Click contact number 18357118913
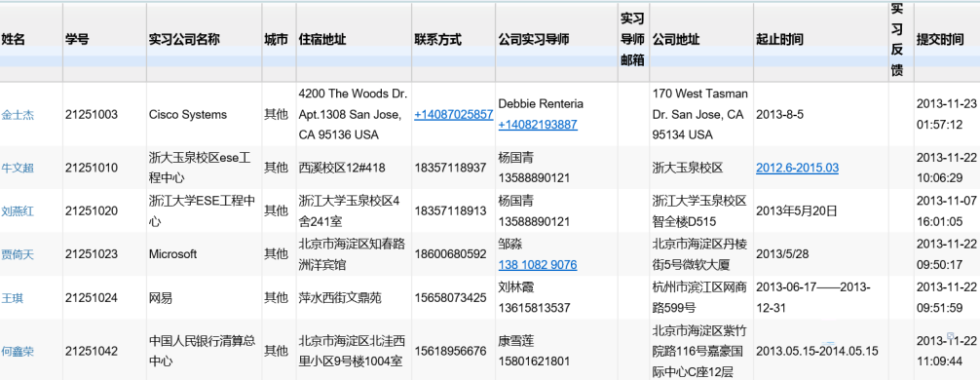This screenshot has width=980, height=380. point(450,211)
